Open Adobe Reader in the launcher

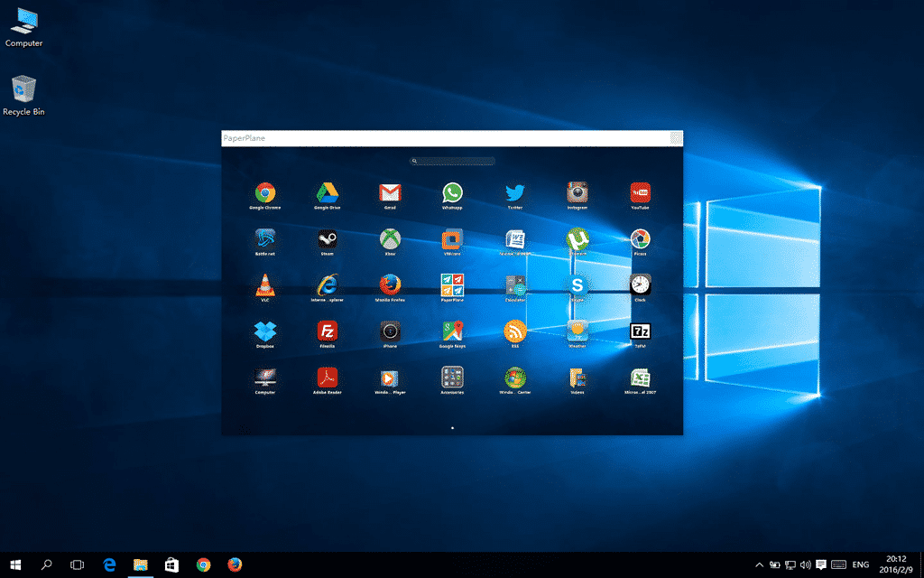click(x=327, y=378)
